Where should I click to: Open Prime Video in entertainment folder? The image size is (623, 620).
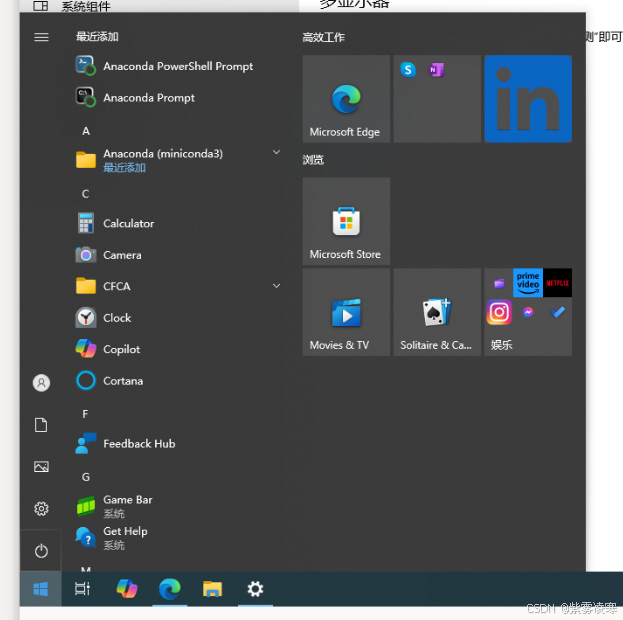click(x=528, y=283)
